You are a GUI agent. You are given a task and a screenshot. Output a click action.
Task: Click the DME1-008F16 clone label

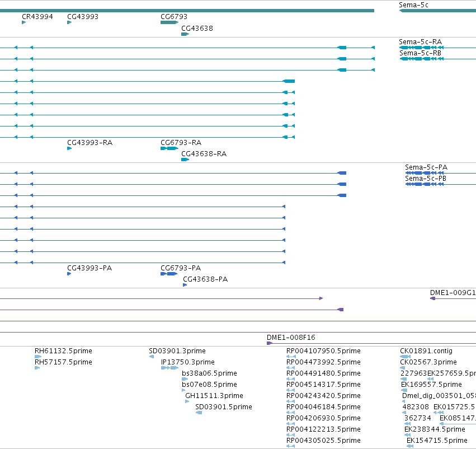pos(291,338)
